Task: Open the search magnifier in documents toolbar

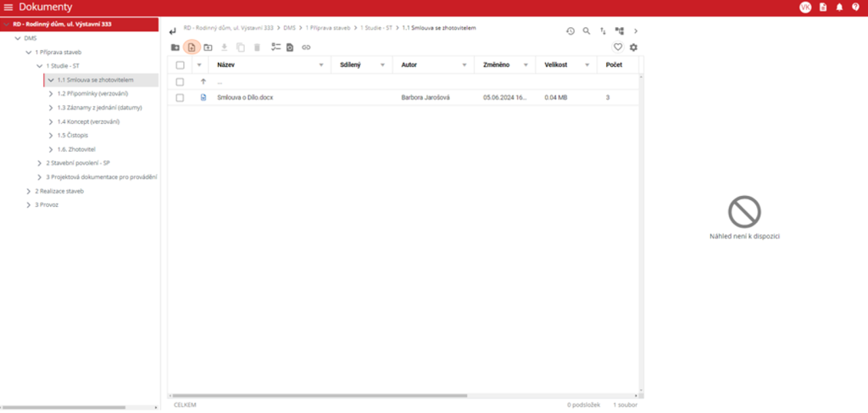Action: [586, 31]
